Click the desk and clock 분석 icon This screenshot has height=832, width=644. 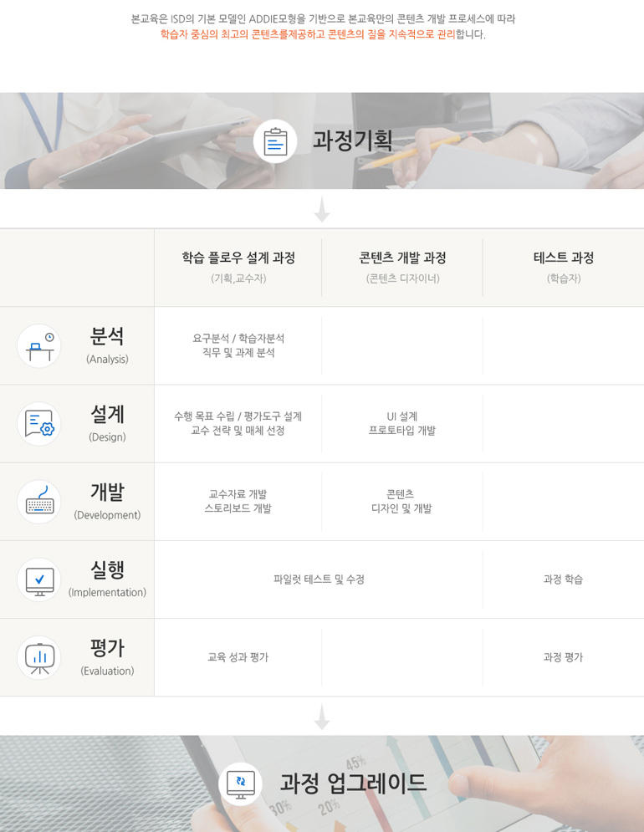(x=38, y=345)
